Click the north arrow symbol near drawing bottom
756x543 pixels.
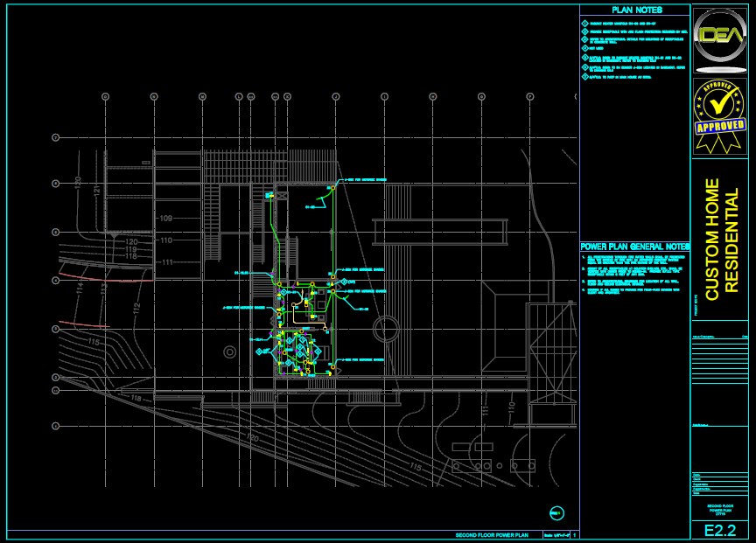click(x=556, y=513)
